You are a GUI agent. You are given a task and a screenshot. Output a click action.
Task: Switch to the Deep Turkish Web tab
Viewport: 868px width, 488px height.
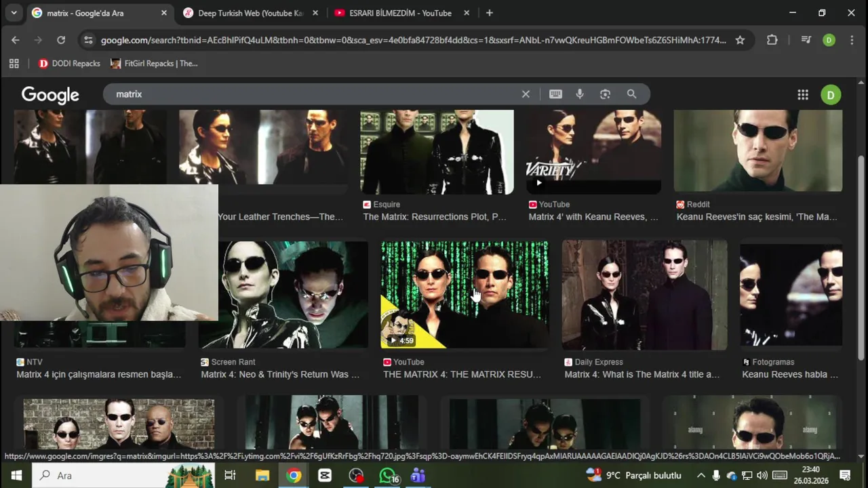250,13
